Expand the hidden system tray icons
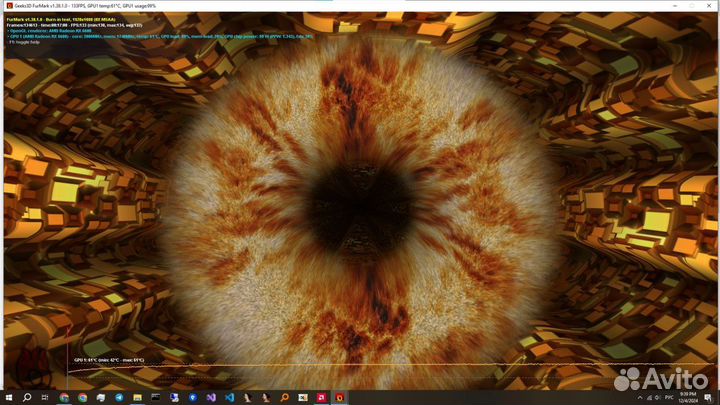Image resolution: width=720 pixels, height=405 pixels. click(x=640, y=397)
